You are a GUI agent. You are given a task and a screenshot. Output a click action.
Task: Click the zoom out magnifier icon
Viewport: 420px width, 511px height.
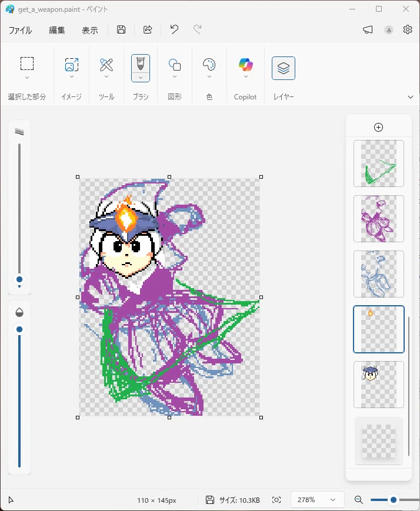click(x=359, y=500)
